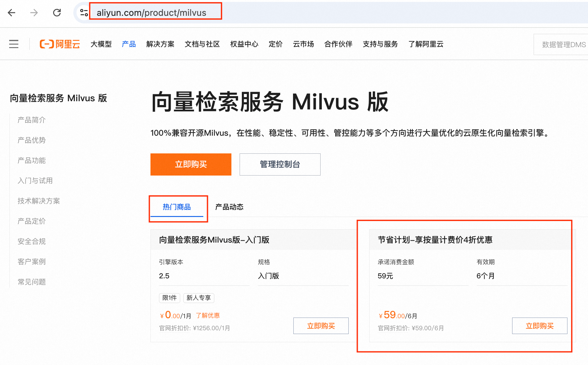Go to 常见问题 in sidebar
588x365 pixels.
[x=32, y=282]
